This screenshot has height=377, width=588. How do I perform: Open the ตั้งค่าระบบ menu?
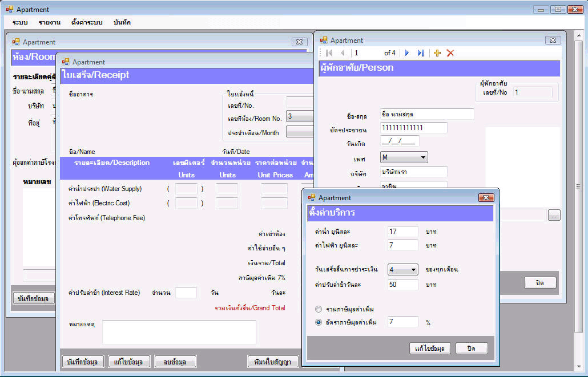87,22
